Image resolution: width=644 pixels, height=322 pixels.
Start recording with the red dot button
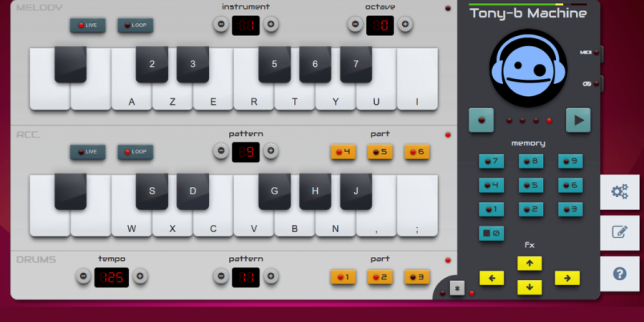(481, 120)
